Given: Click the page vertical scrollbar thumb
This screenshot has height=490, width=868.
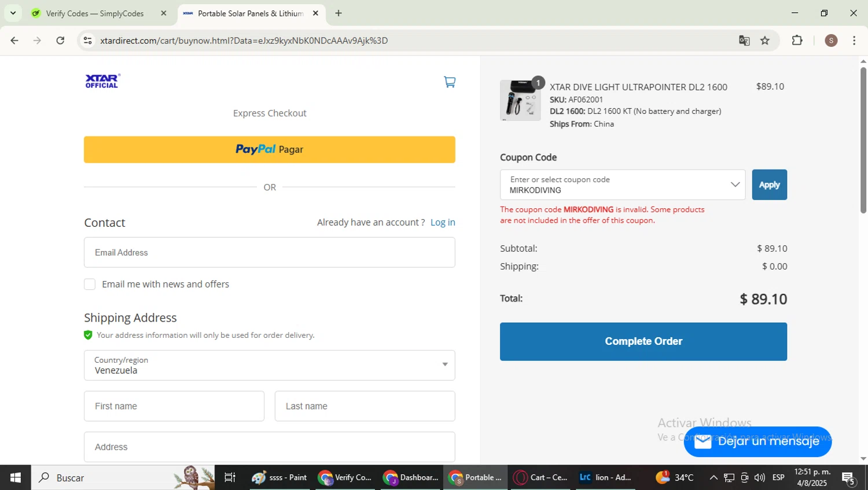Looking at the screenshot, I should [863, 140].
